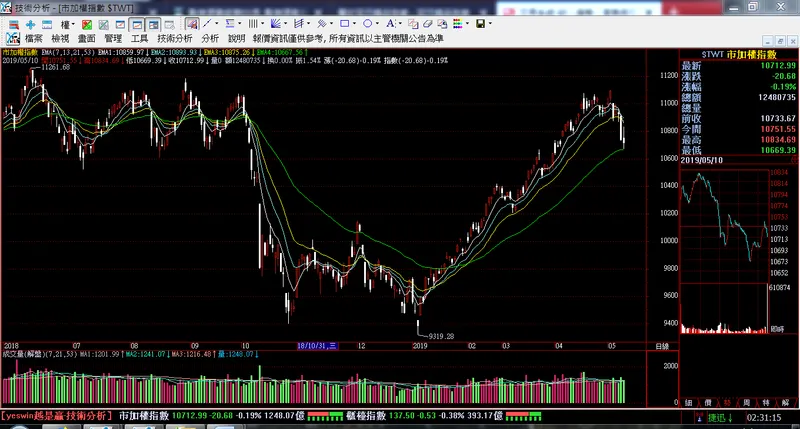Open the 檢視 menu

pyautogui.click(x=60, y=38)
